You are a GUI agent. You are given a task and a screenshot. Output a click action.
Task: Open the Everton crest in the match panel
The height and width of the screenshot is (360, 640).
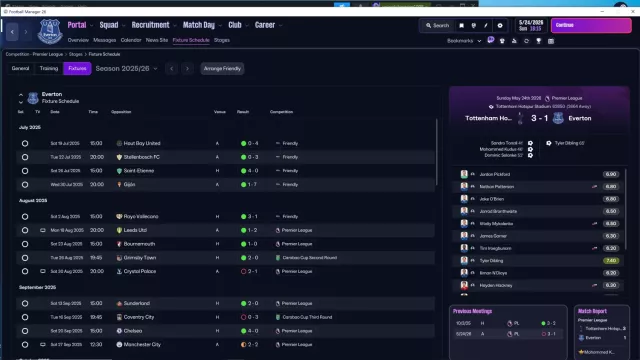[558, 118]
